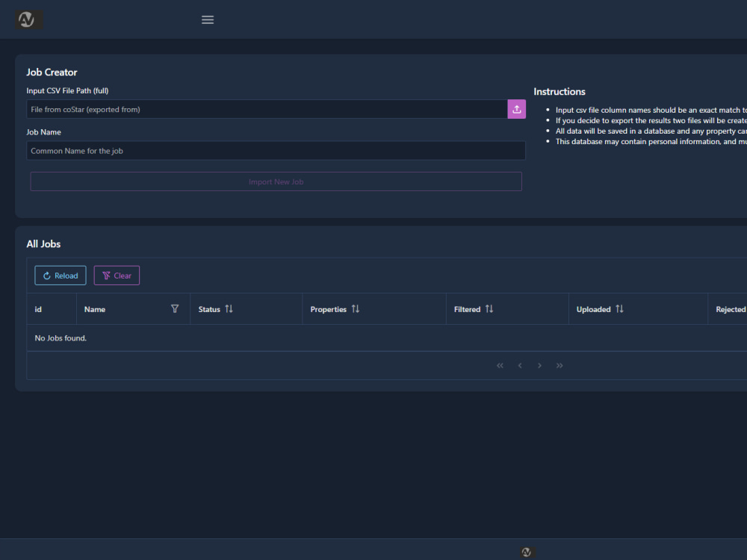Click the id column header

click(x=52, y=309)
